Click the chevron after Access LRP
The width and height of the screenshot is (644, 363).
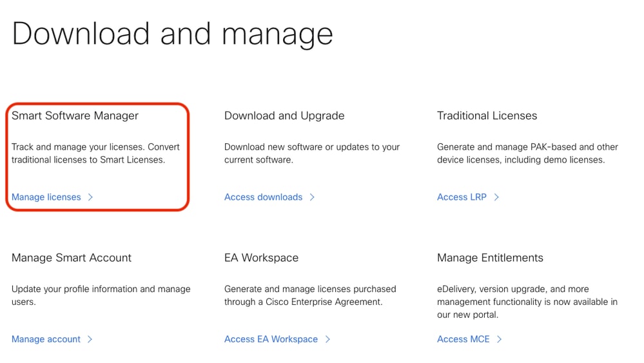(496, 197)
